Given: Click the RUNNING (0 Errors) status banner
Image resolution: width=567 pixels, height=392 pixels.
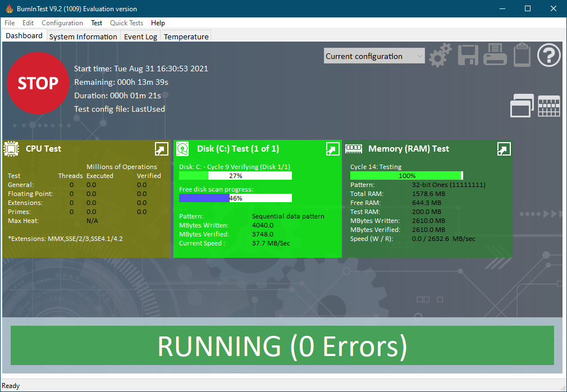Looking at the screenshot, I should [282, 346].
